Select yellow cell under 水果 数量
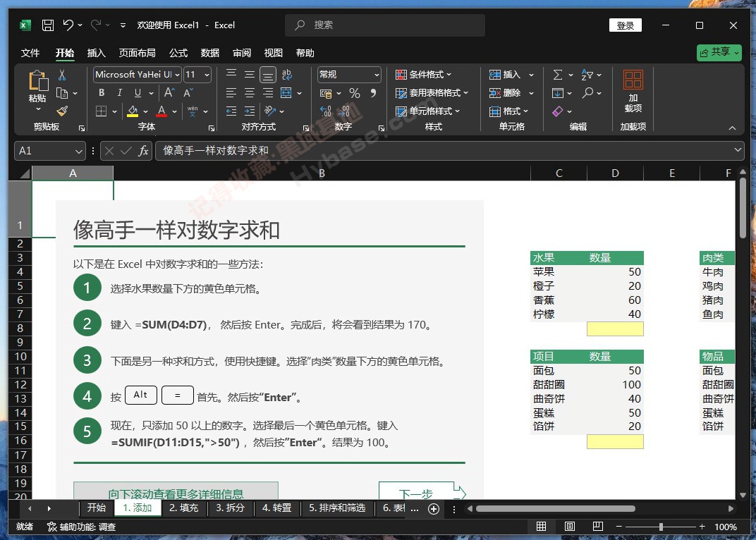The image size is (756, 540). tap(615, 329)
